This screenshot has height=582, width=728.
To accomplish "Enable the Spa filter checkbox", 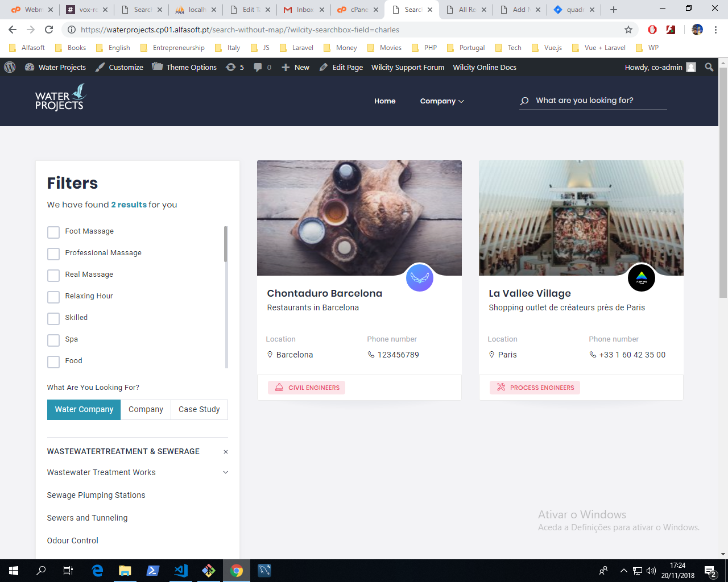I will (x=53, y=340).
